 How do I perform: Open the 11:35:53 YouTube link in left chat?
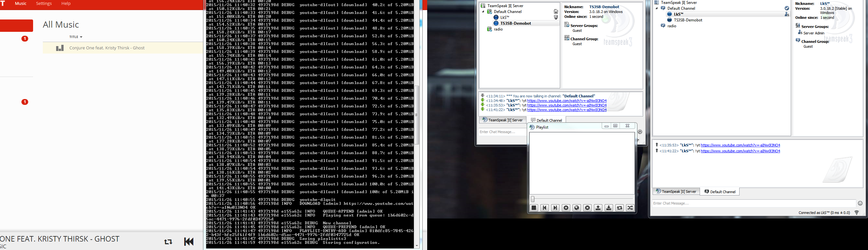coord(567,105)
